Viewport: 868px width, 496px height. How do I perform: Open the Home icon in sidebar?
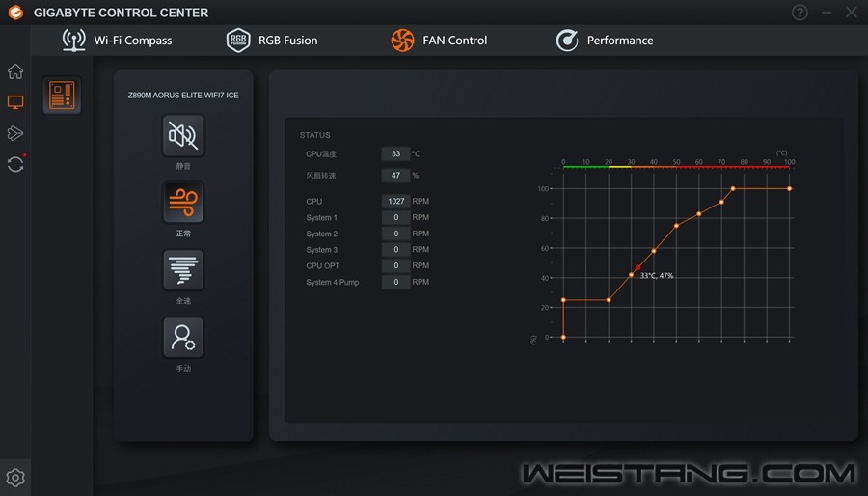[15, 71]
